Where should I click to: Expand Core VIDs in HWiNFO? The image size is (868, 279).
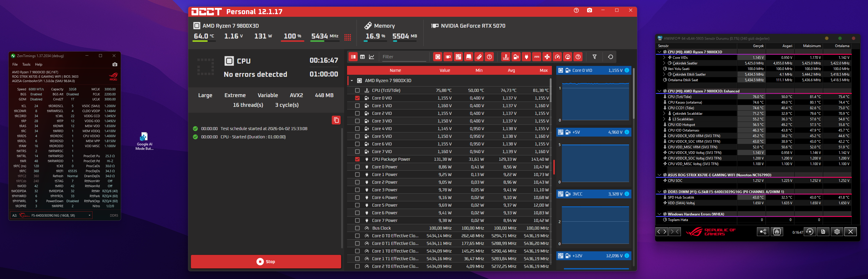(664, 58)
